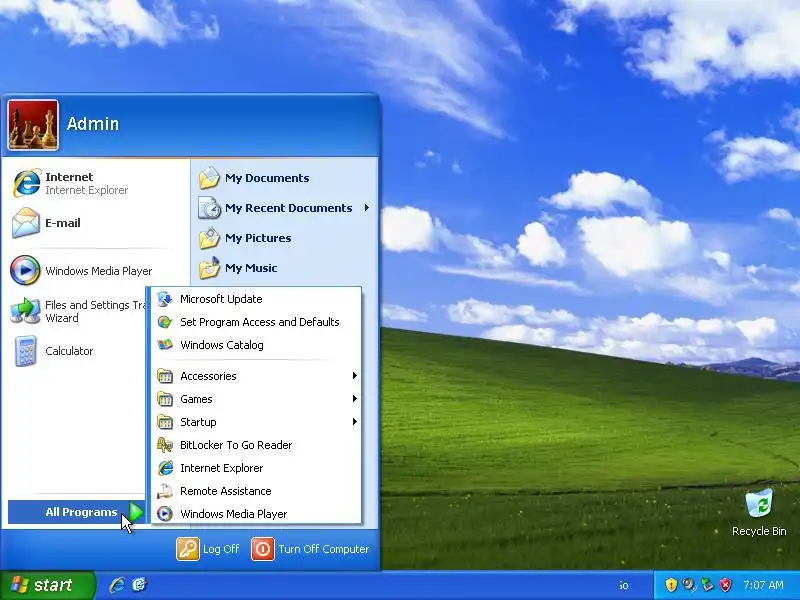Click Windows Media Player icon in programs submenu
The height and width of the screenshot is (600, 800).
coord(165,514)
